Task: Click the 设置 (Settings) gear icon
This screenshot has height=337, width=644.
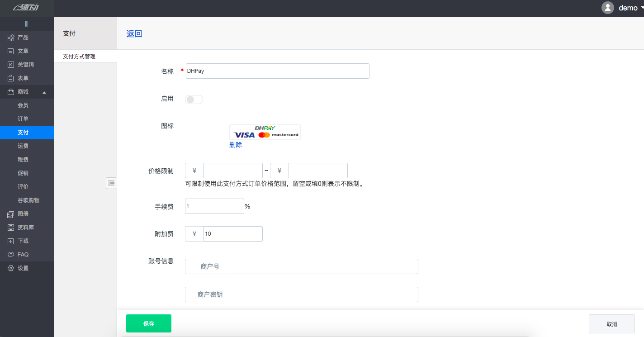Action: 11,268
